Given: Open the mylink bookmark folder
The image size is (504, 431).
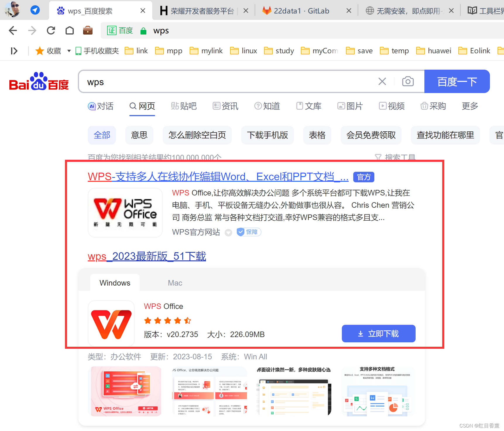Looking at the screenshot, I should coord(206,51).
